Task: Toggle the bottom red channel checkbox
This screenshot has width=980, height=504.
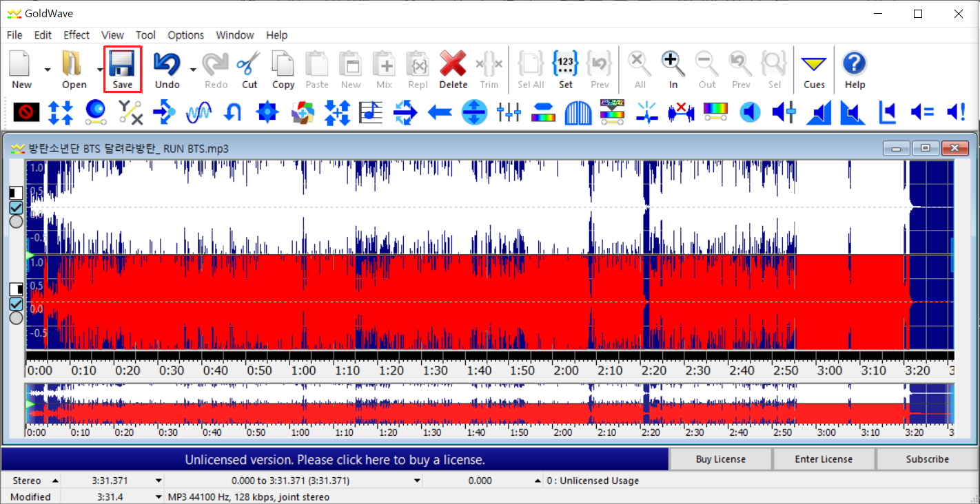Action: [x=16, y=304]
